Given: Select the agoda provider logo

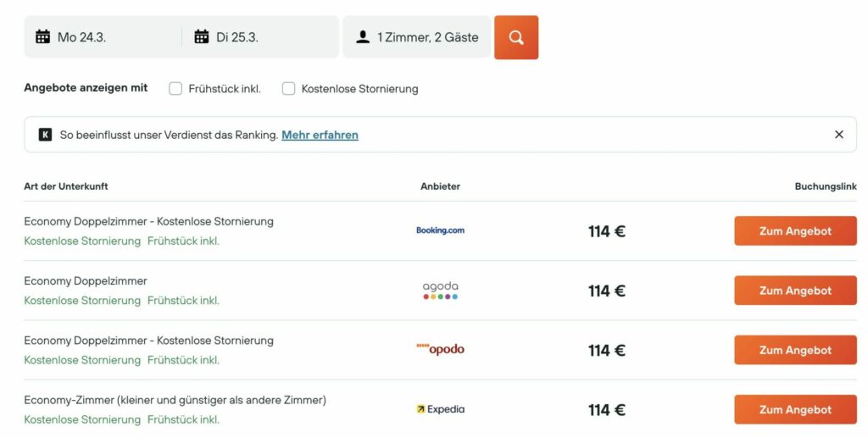Looking at the screenshot, I should [440, 290].
